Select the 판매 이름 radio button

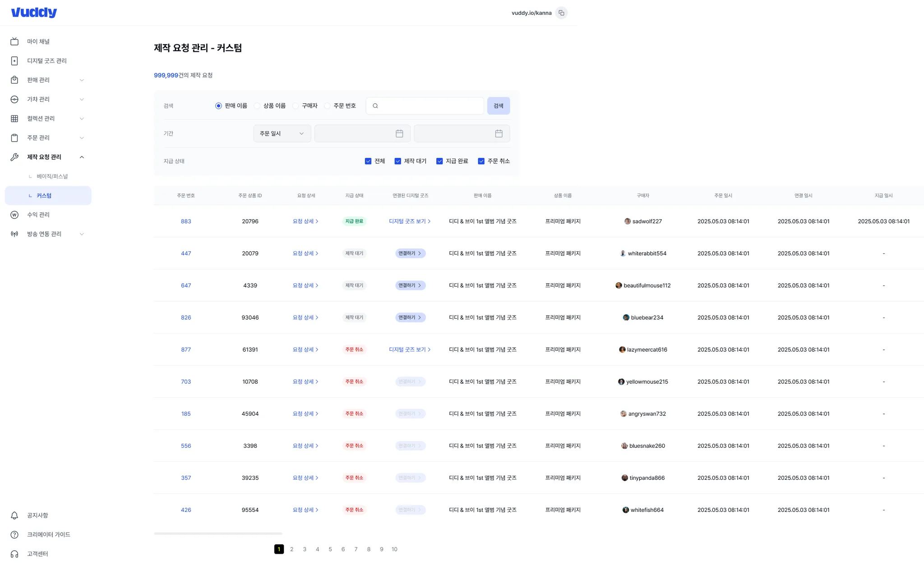point(218,106)
